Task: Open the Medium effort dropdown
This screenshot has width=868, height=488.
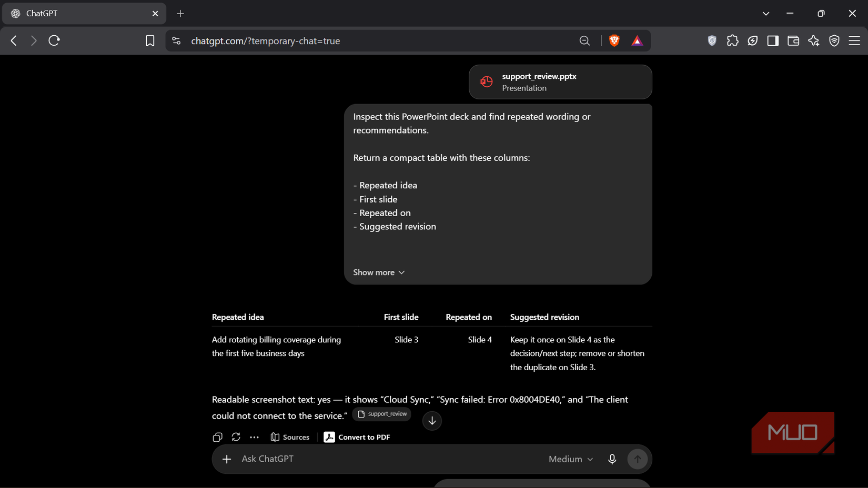Action: tap(571, 459)
